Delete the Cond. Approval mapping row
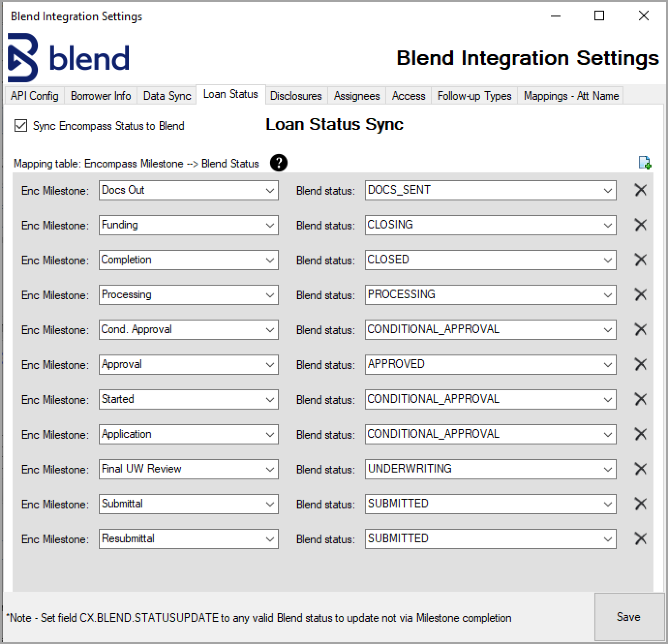Viewport: 668px width, 644px height. [640, 330]
